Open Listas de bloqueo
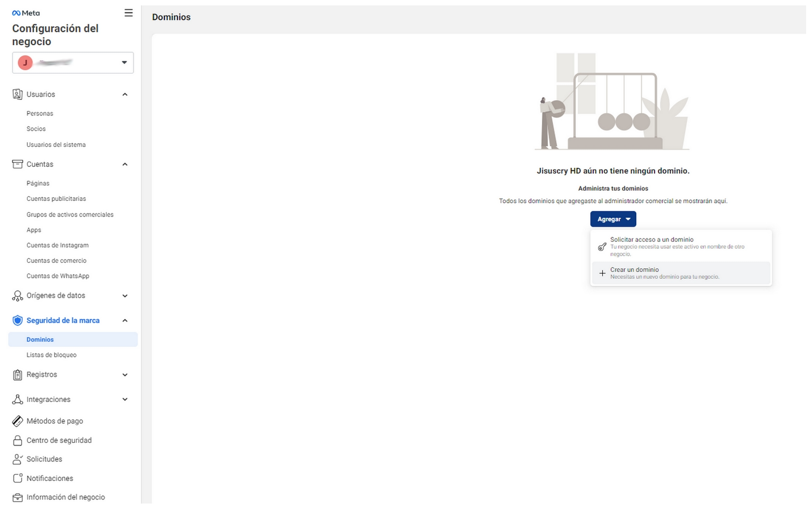This screenshot has height=507, width=812. point(52,355)
